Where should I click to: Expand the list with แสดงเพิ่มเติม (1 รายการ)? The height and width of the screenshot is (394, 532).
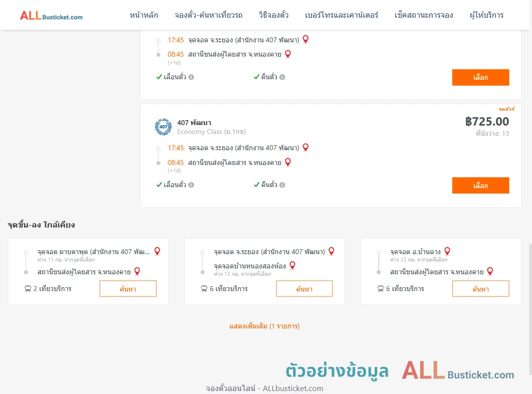(x=265, y=326)
